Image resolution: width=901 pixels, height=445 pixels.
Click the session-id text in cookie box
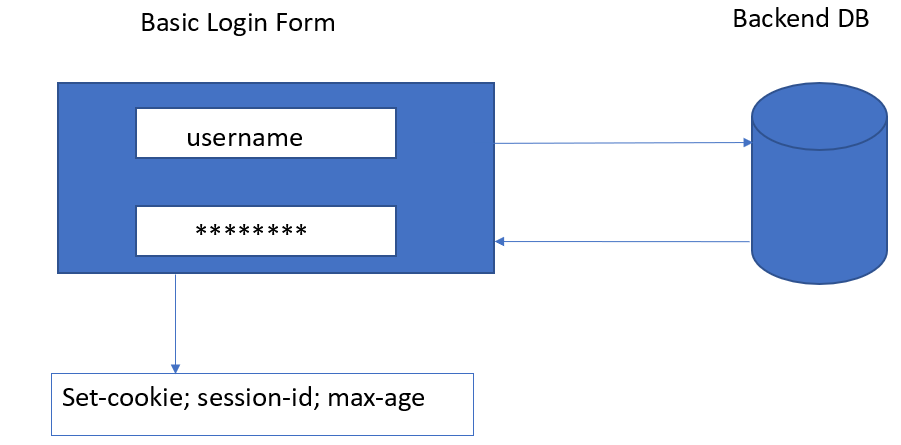(x=258, y=397)
